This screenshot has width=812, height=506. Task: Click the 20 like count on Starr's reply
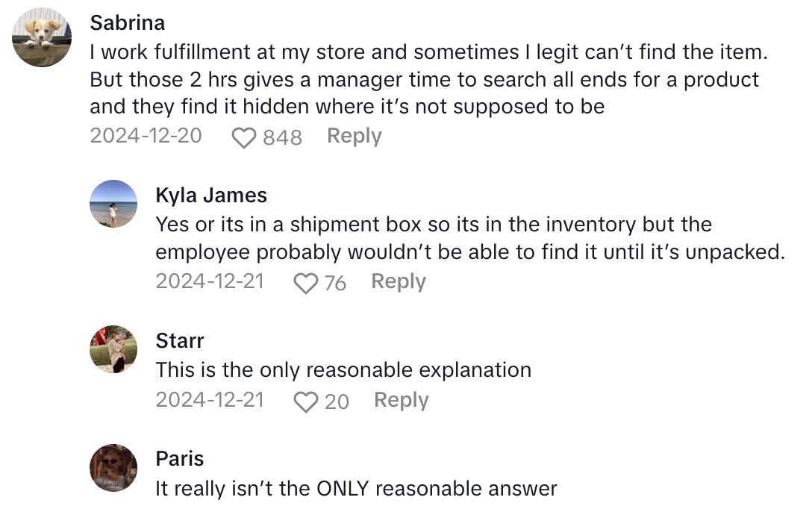(x=337, y=402)
